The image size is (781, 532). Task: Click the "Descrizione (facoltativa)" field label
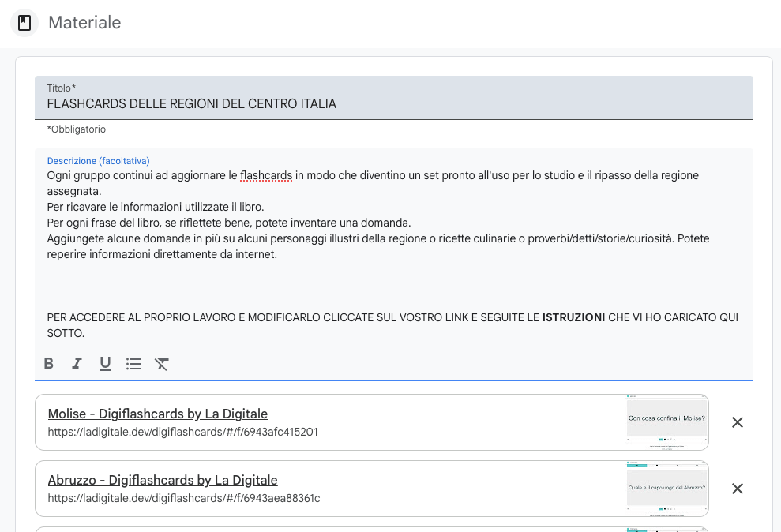(98, 161)
